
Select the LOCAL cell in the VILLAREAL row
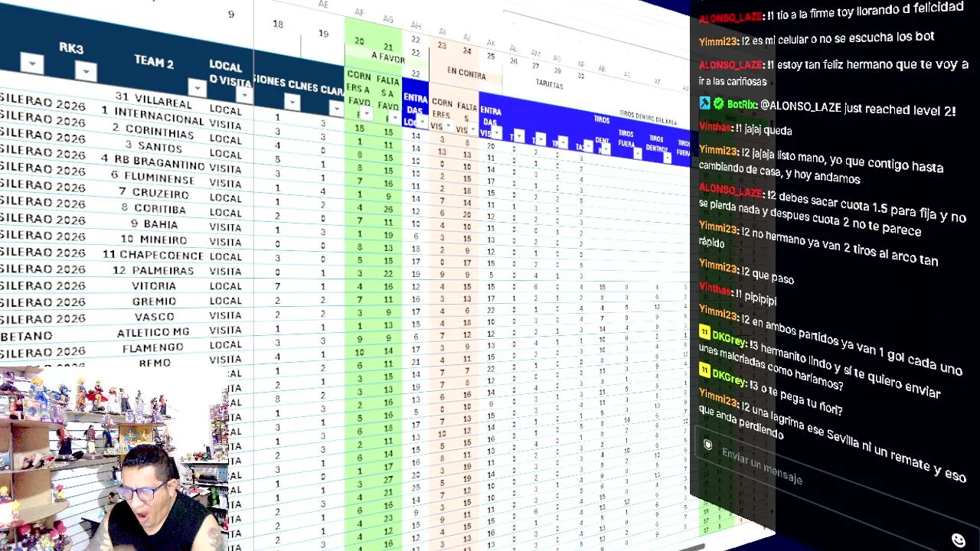pyautogui.click(x=225, y=110)
